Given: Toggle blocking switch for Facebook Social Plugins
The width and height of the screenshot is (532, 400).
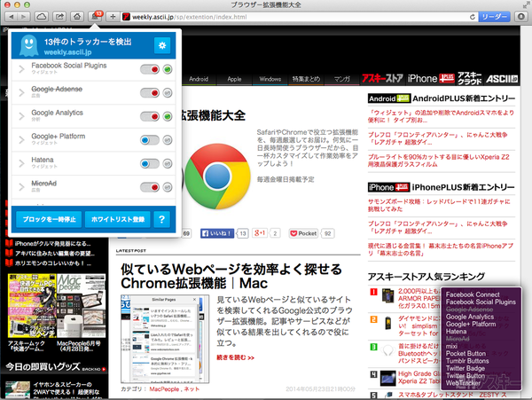Looking at the screenshot, I should click(150, 69).
